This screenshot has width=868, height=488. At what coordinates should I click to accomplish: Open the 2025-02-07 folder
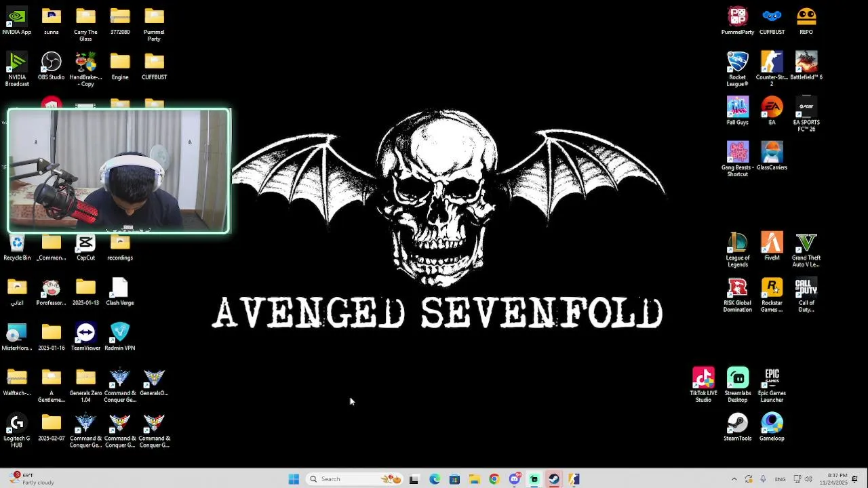point(52,428)
